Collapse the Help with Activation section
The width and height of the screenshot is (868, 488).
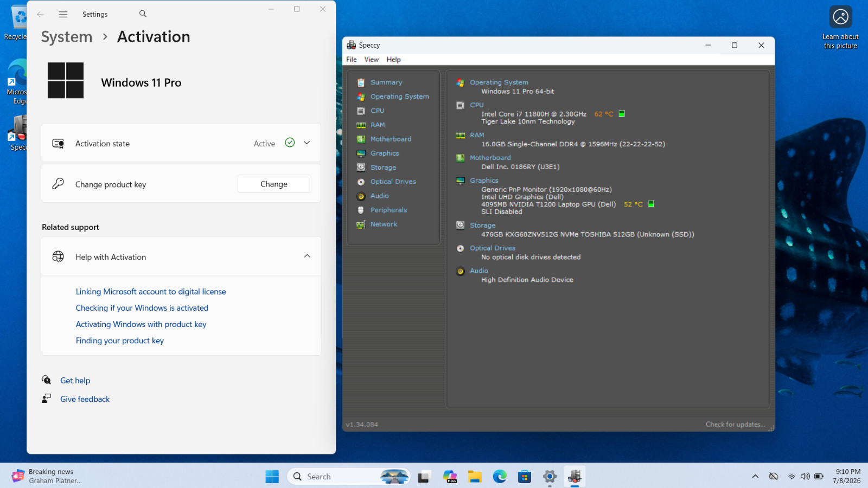(x=307, y=256)
